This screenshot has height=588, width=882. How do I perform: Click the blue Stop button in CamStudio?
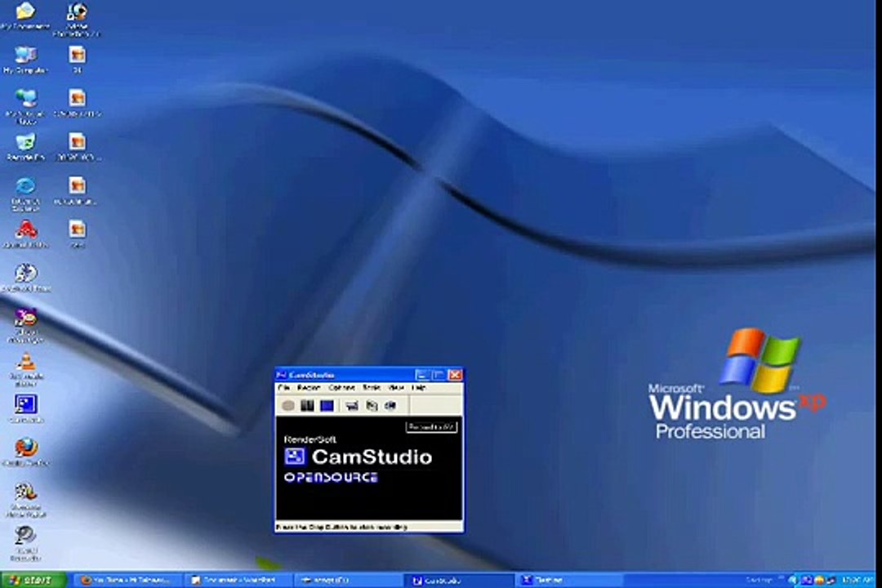click(327, 406)
